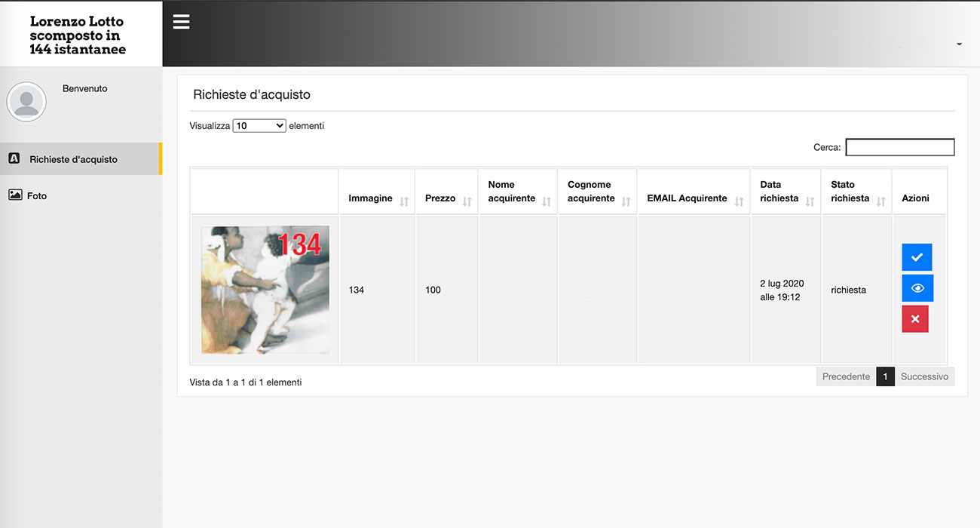Sort by EMAIL Acquirente column
Viewport: 980px width, 528px height.
click(693, 198)
